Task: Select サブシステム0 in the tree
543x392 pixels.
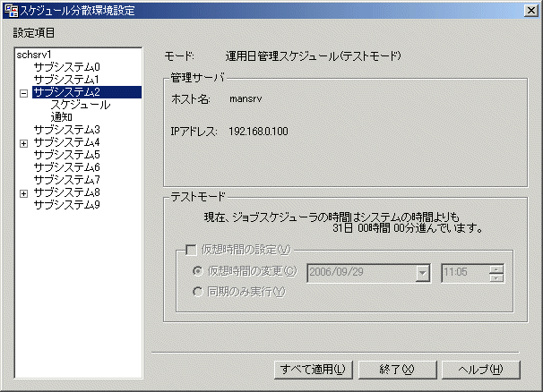Action: tap(67, 67)
